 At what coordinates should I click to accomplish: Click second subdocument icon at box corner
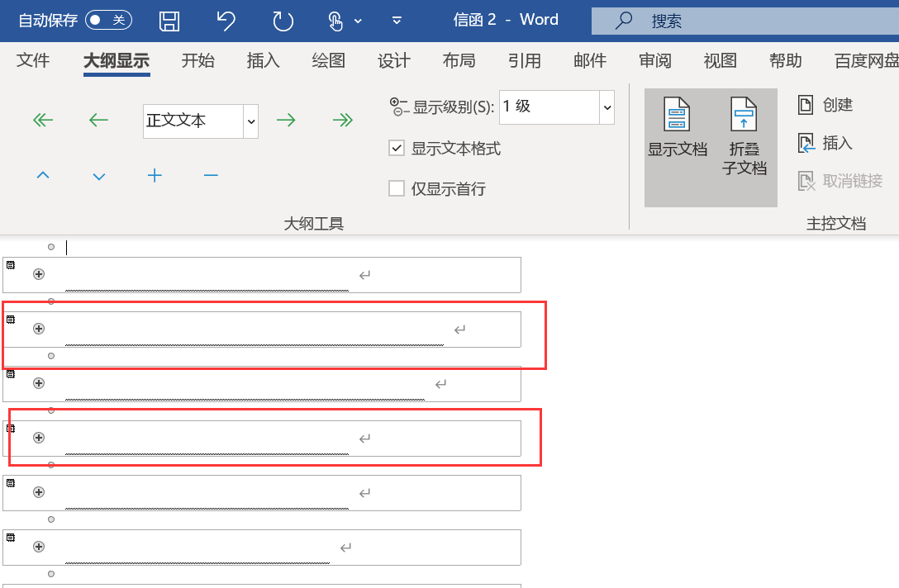10,320
